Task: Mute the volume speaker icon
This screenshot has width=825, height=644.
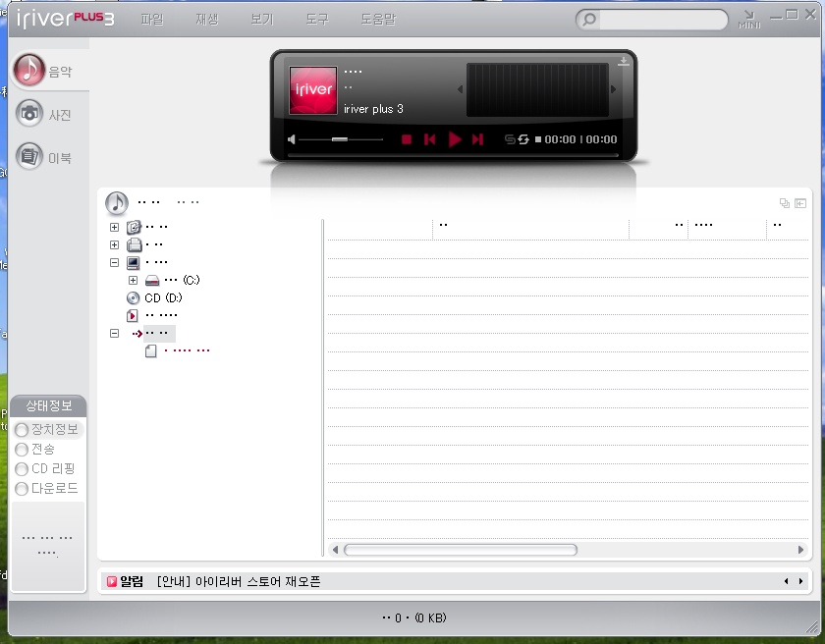Action: click(x=292, y=139)
